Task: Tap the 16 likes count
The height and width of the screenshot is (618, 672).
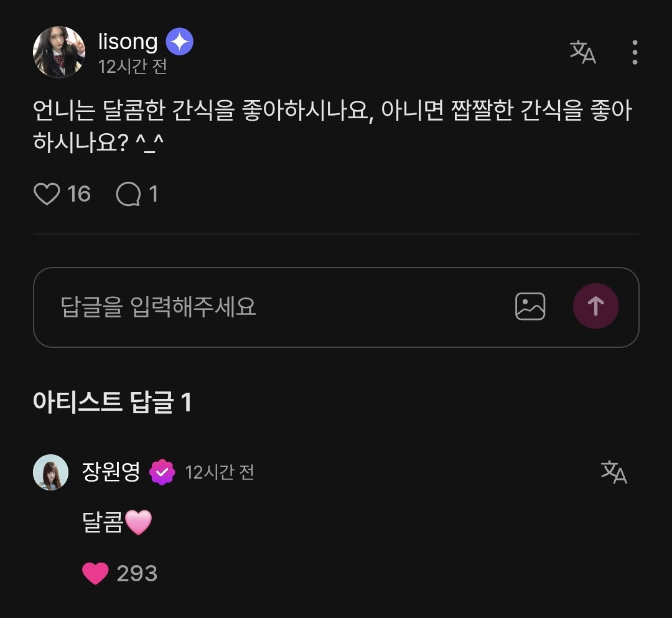Action: pyautogui.click(x=79, y=194)
